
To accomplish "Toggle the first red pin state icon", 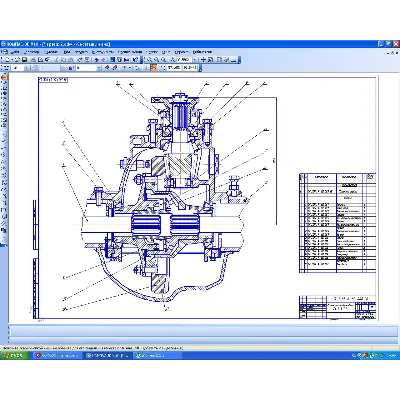I will (107, 68).
